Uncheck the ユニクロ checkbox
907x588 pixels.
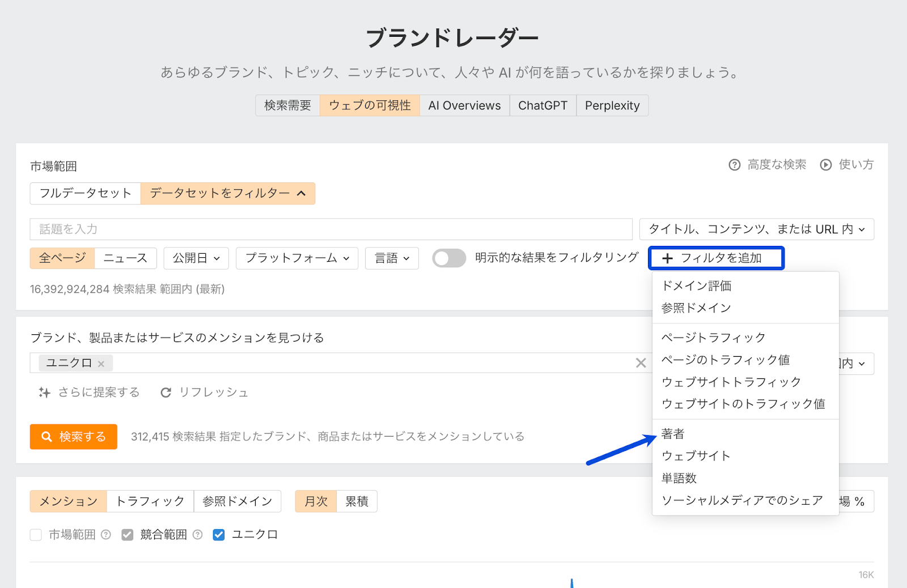[219, 535]
